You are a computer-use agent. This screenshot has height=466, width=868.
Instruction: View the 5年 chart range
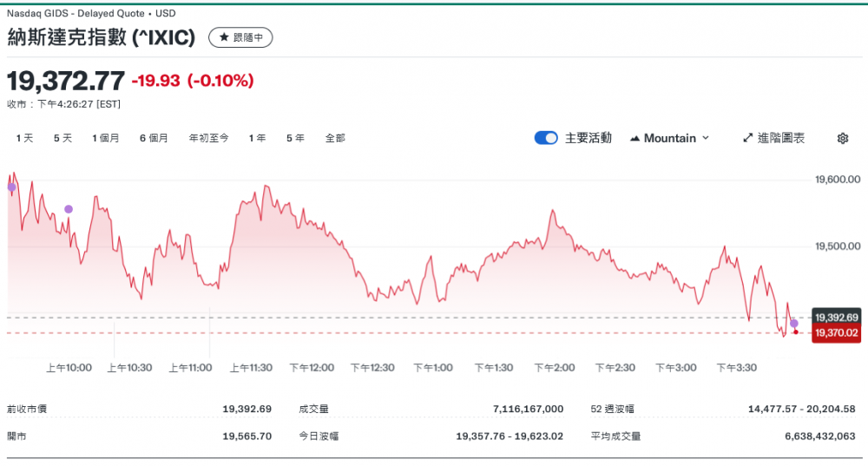[x=295, y=138]
